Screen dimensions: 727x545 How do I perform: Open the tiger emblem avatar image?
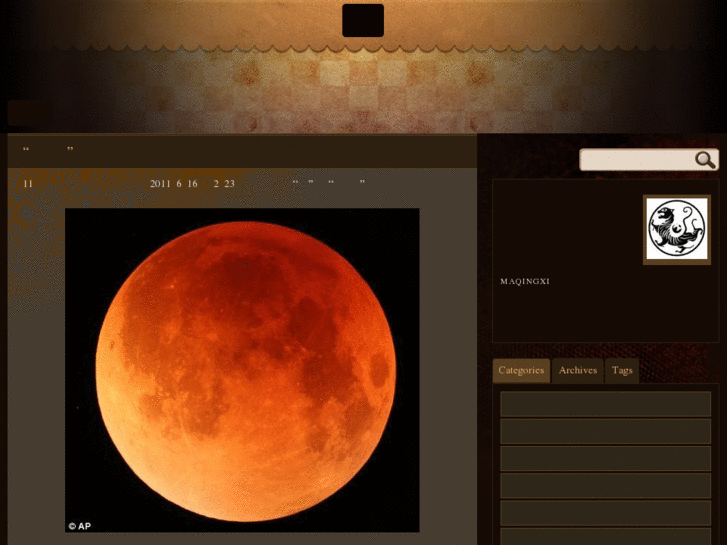[676, 229]
